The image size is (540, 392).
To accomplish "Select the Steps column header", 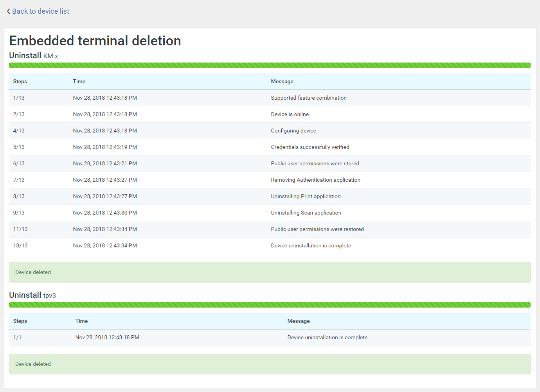I will point(20,81).
